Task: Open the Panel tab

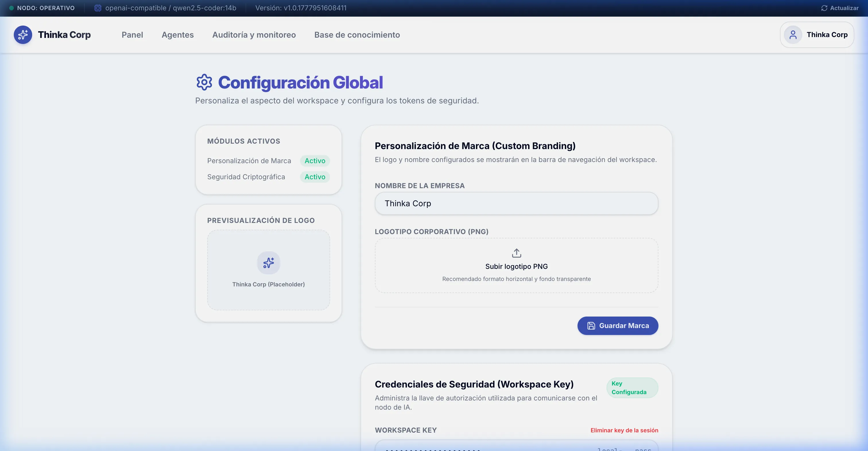Action: [x=132, y=35]
